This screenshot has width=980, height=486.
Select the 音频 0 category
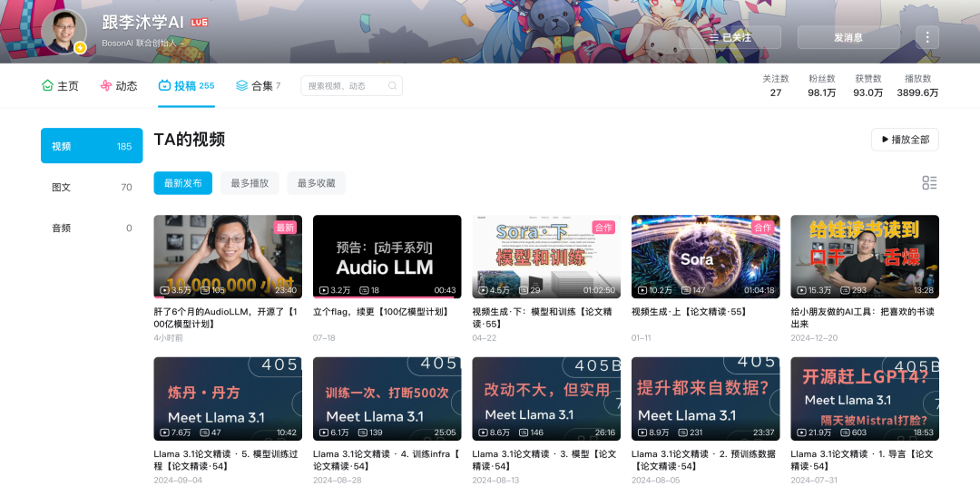[x=92, y=228]
